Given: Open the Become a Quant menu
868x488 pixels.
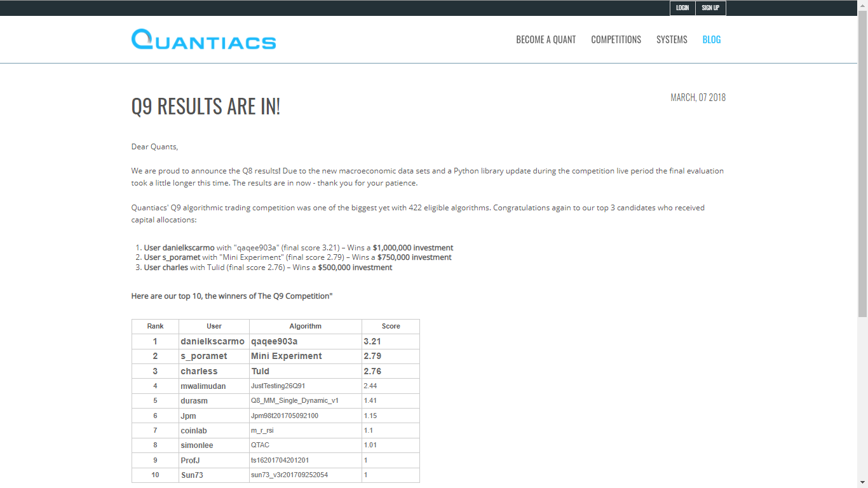Looking at the screenshot, I should 546,39.
